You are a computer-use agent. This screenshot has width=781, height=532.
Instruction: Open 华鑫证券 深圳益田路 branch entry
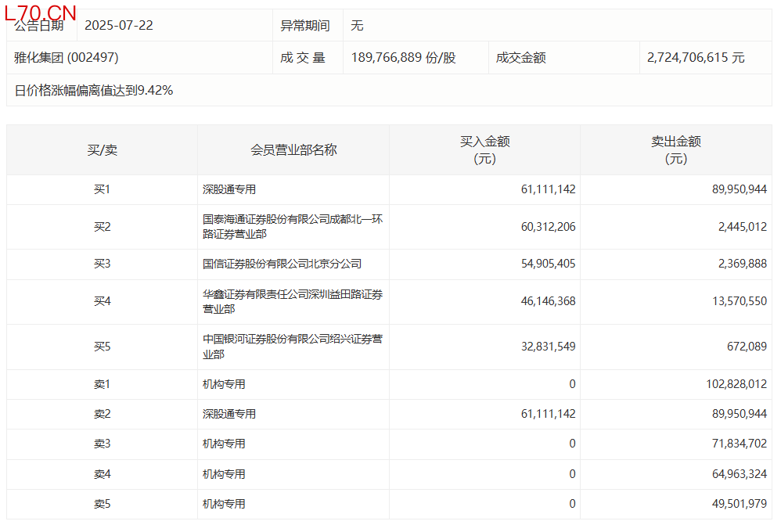(x=292, y=302)
